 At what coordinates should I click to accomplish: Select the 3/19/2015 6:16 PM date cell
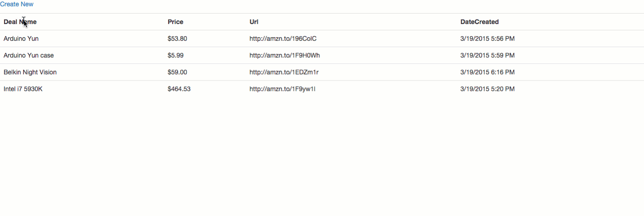(488, 72)
